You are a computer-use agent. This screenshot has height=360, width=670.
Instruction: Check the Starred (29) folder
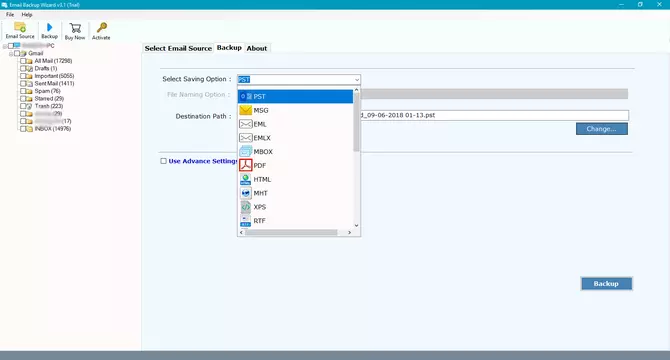click(23, 99)
